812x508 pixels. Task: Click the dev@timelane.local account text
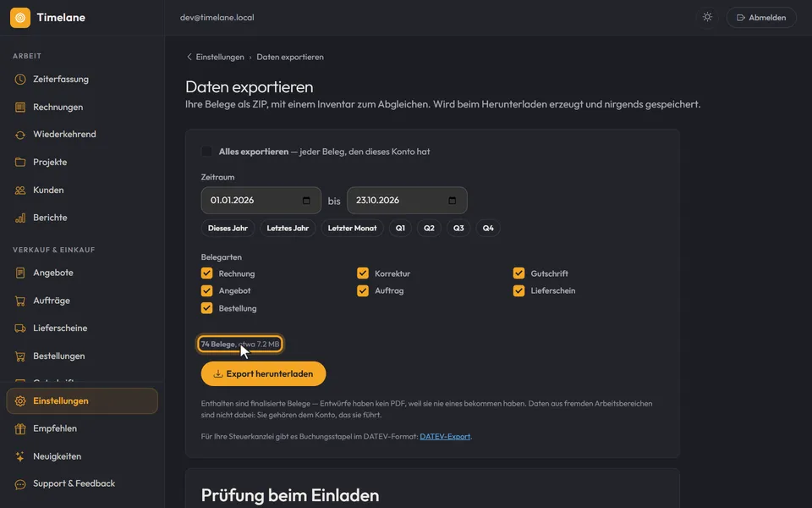(217, 18)
